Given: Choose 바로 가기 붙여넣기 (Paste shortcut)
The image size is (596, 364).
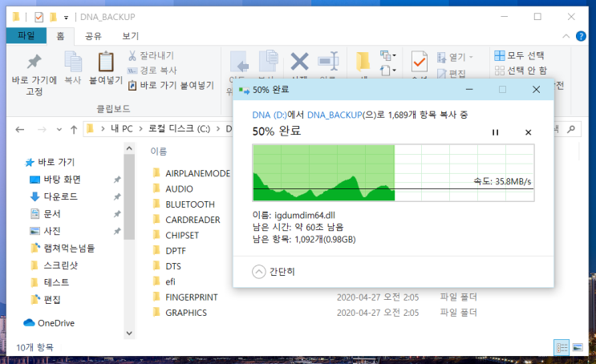Looking at the screenshot, I should pos(172,85).
